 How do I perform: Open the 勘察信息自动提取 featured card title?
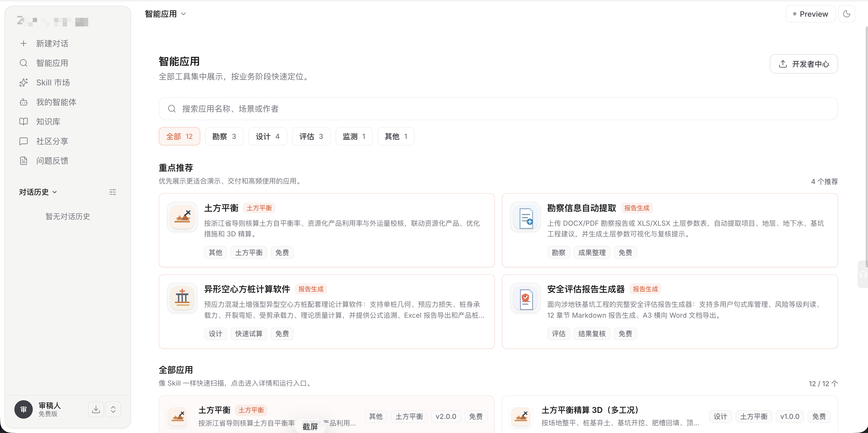tap(581, 208)
